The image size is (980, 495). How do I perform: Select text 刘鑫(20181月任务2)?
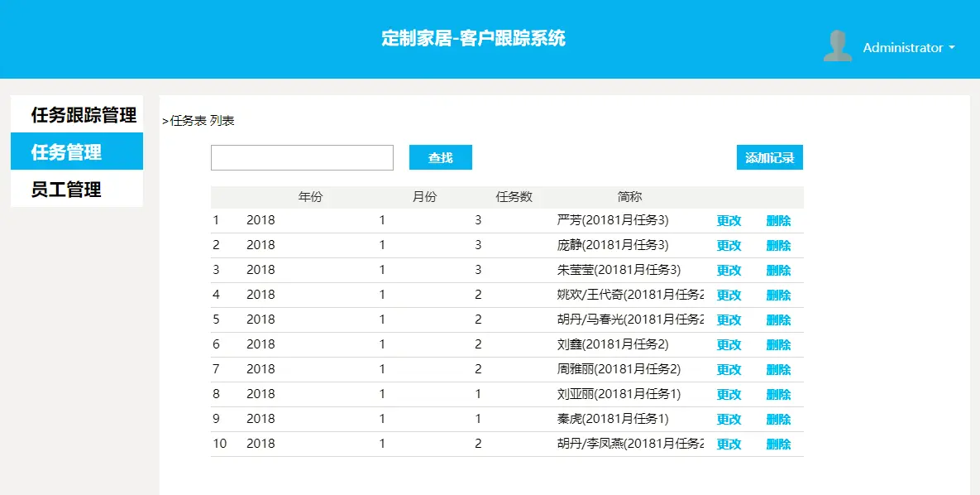click(613, 344)
